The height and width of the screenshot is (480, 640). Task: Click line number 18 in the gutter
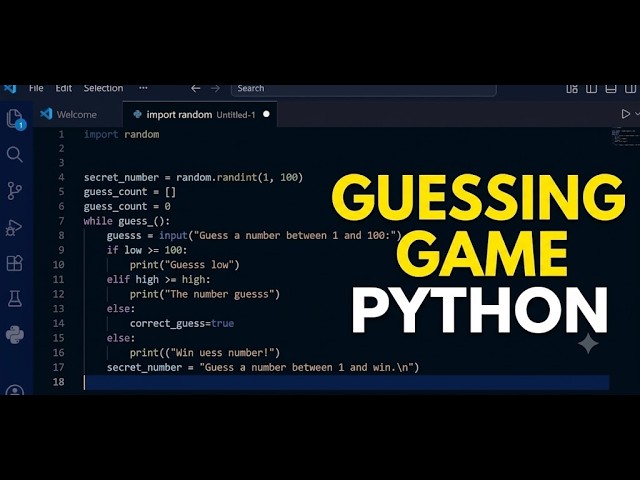[58, 382]
